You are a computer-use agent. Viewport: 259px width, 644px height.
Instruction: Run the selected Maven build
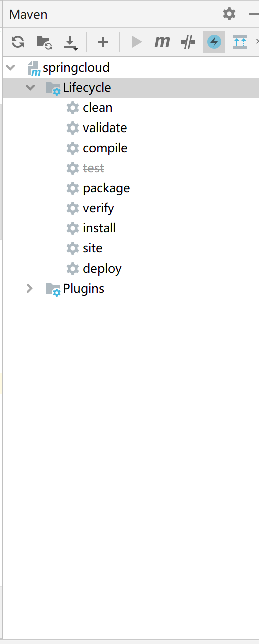click(x=137, y=42)
